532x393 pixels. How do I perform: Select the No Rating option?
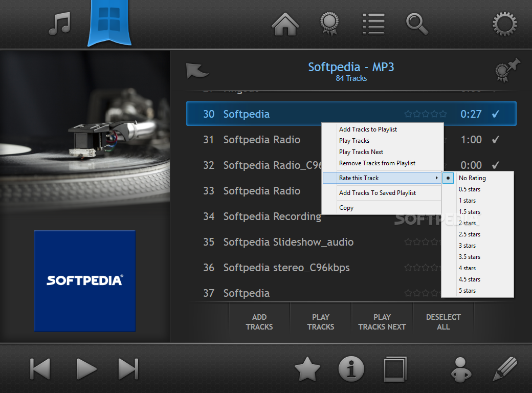pyautogui.click(x=478, y=178)
